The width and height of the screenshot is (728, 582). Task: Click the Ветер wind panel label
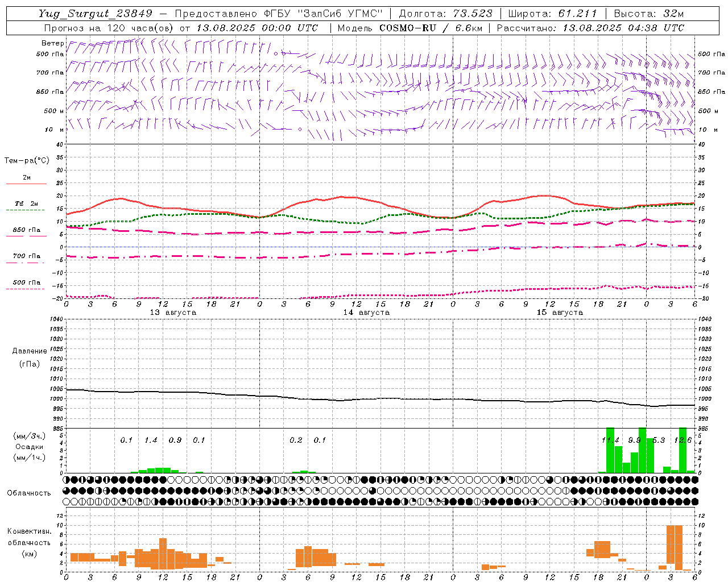(x=52, y=43)
